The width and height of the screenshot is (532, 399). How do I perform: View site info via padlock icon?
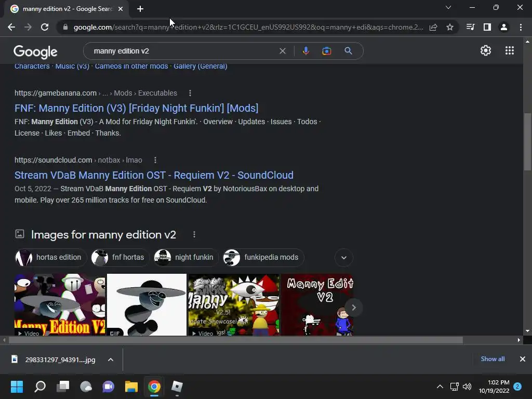pos(65,27)
